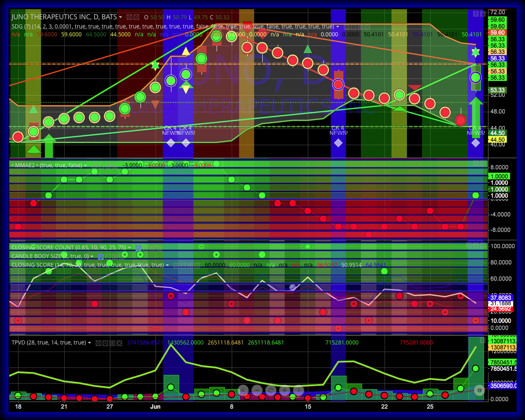Click the 15 date label on time axis
The height and width of the screenshot is (420, 525).
[x=308, y=407]
